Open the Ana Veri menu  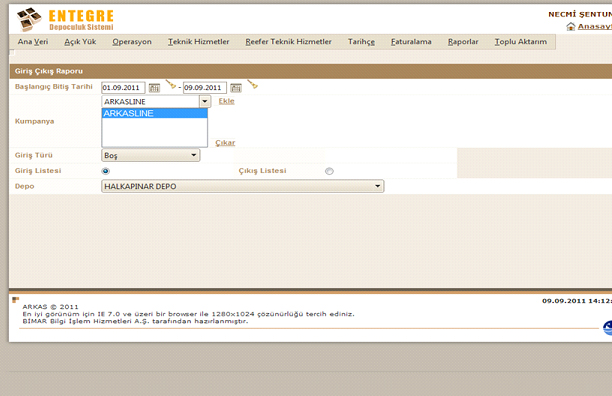point(33,42)
